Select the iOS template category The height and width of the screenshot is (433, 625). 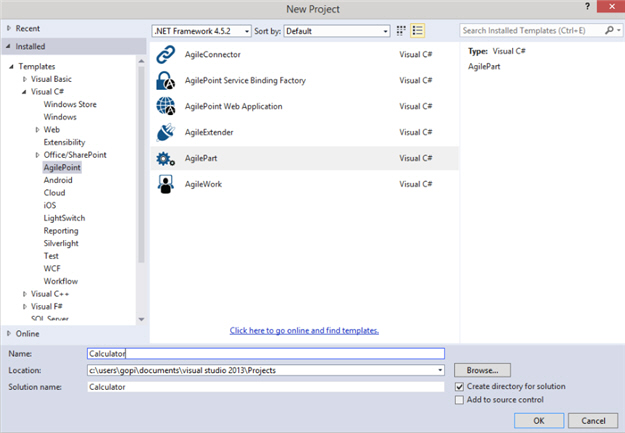click(50, 205)
